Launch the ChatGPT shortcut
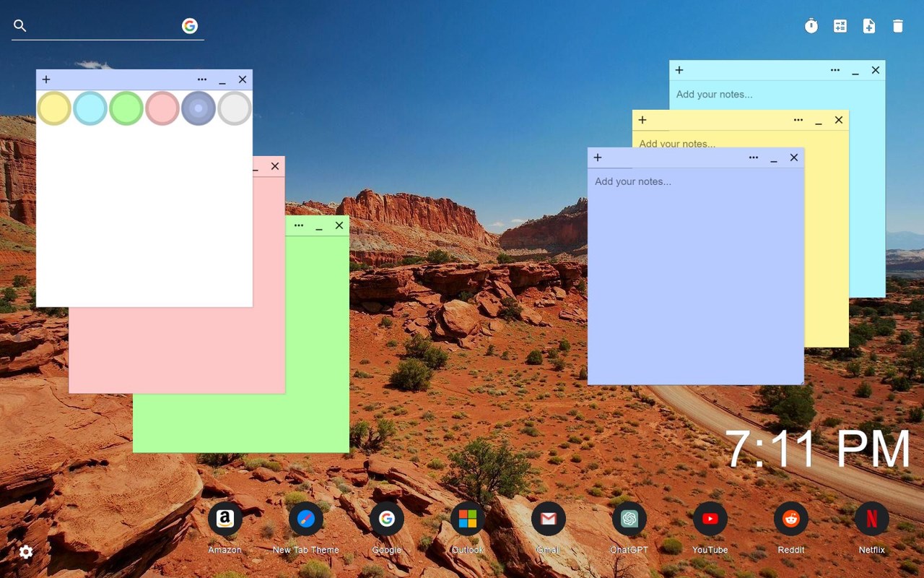This screenshot has width=924, height=578. coord(629,519)
